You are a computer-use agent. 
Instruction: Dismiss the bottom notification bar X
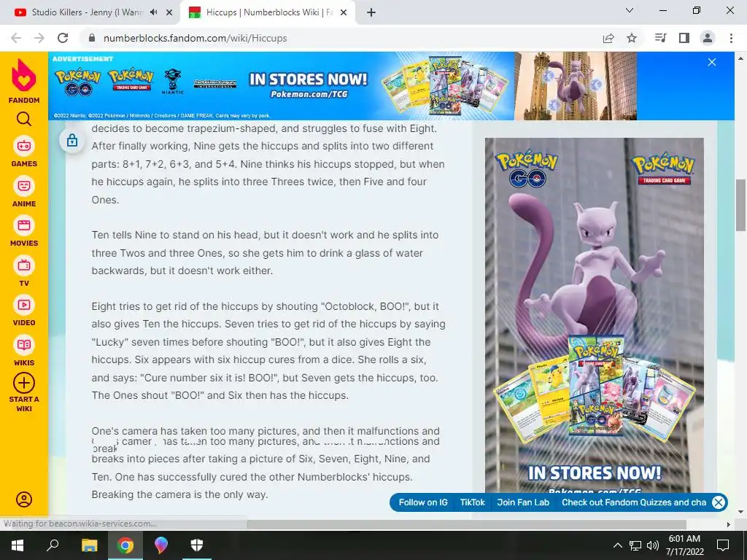coord(719,502)
